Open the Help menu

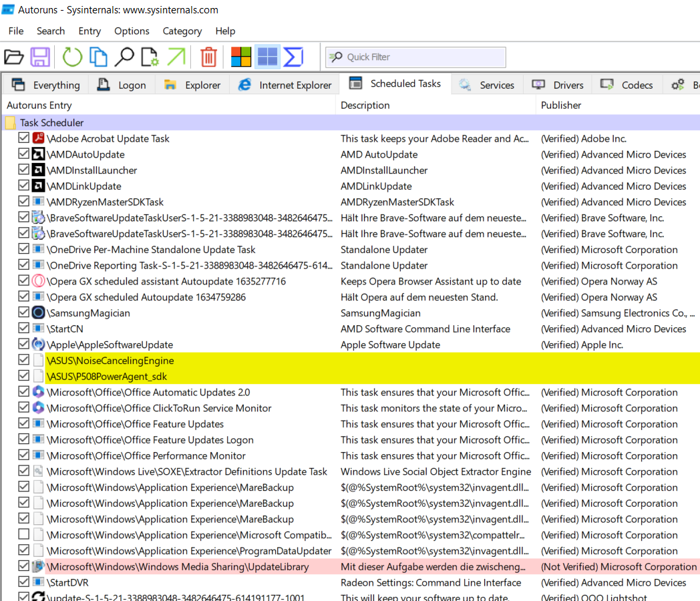pyautogui.click(x=225, y=31)
